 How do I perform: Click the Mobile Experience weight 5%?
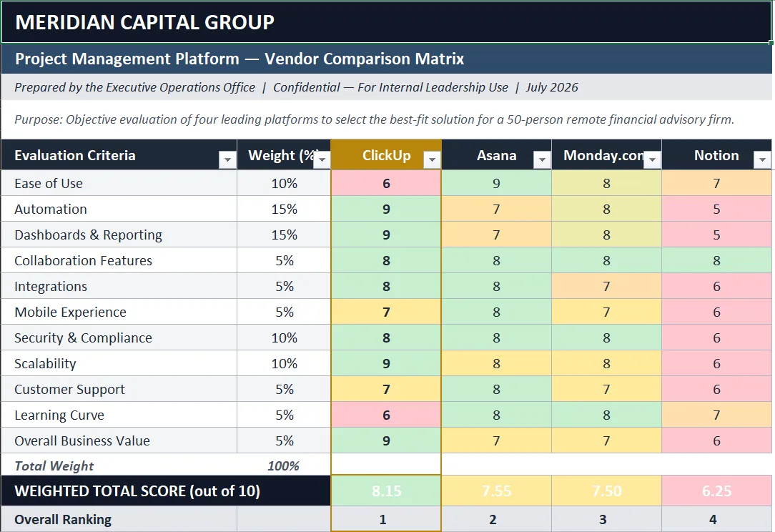pos(285,312)
